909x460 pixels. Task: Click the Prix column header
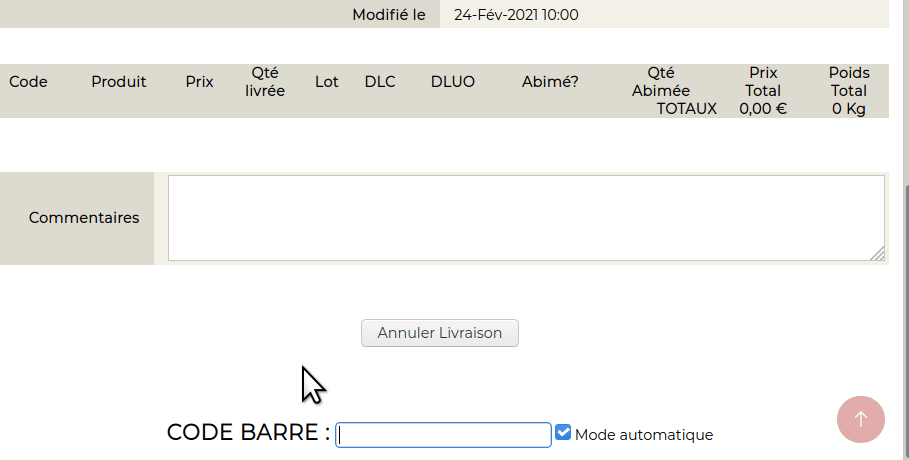[200, 82]
